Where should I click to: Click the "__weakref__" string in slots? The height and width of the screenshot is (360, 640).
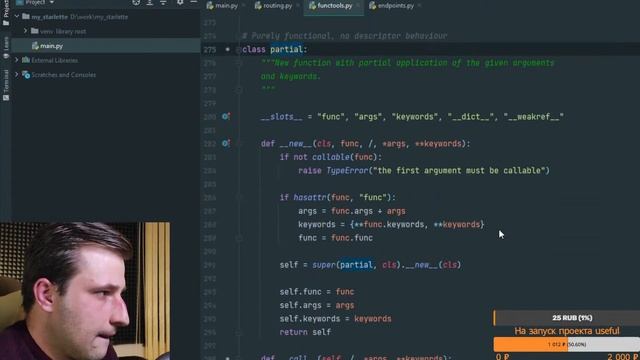(x=534, y=117)
